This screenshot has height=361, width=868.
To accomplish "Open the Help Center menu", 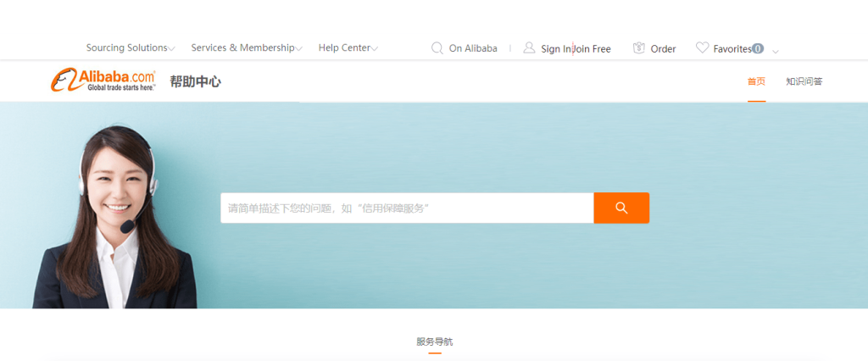I will coord(344,47).
